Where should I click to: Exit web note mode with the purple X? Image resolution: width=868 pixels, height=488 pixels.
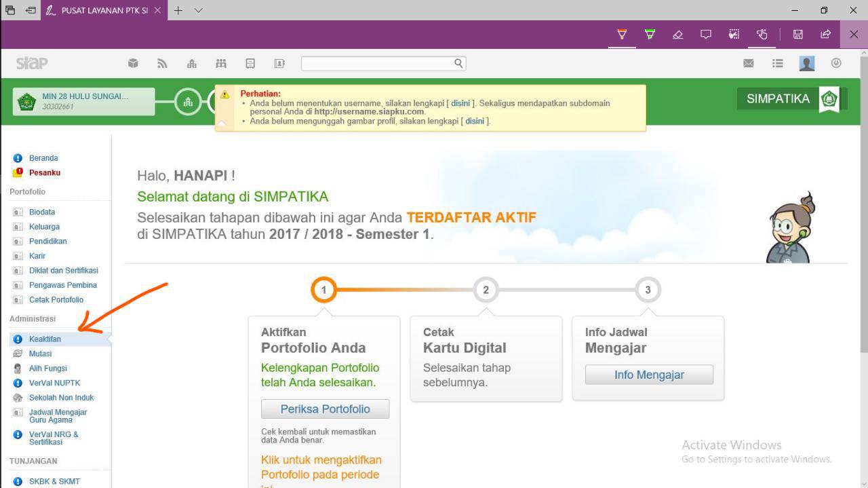(854, 34)
